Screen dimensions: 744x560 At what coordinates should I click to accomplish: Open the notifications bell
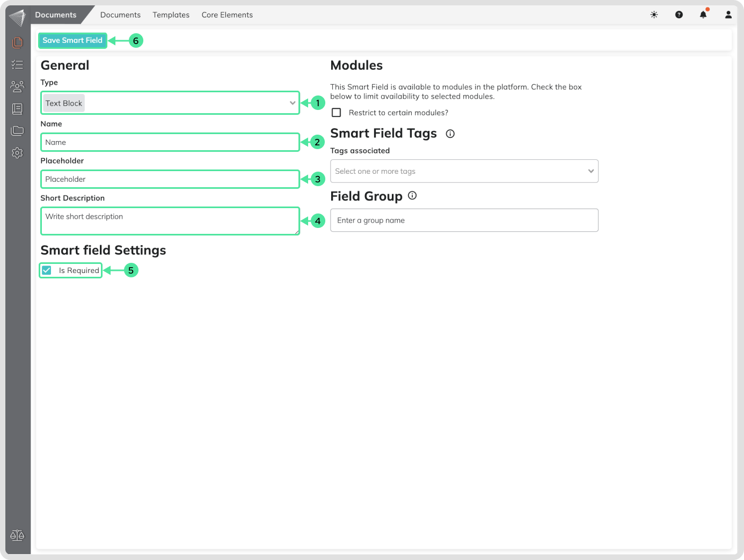tap(703, 15)
